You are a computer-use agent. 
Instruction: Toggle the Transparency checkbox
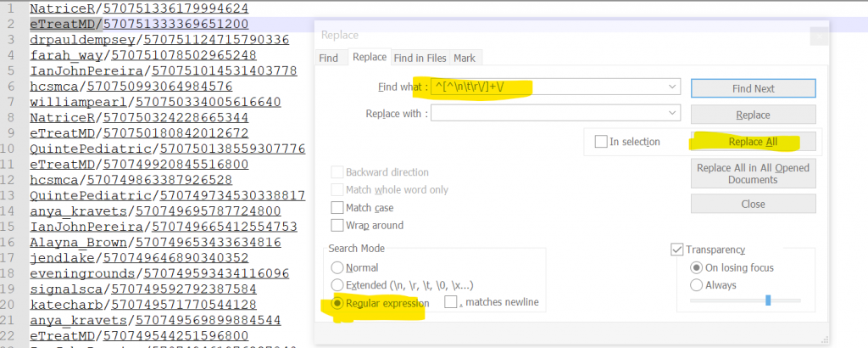pyautogui.click(x=677, y=250)
